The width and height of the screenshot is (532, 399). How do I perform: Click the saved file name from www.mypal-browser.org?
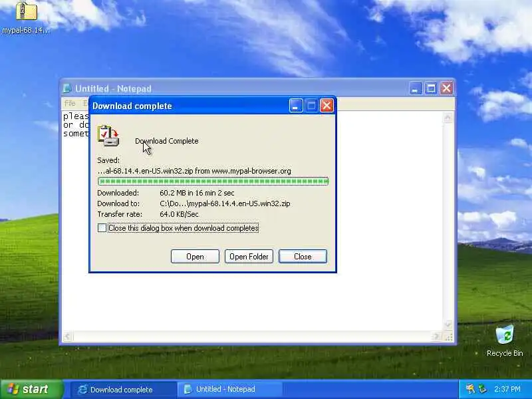[194, 171]
